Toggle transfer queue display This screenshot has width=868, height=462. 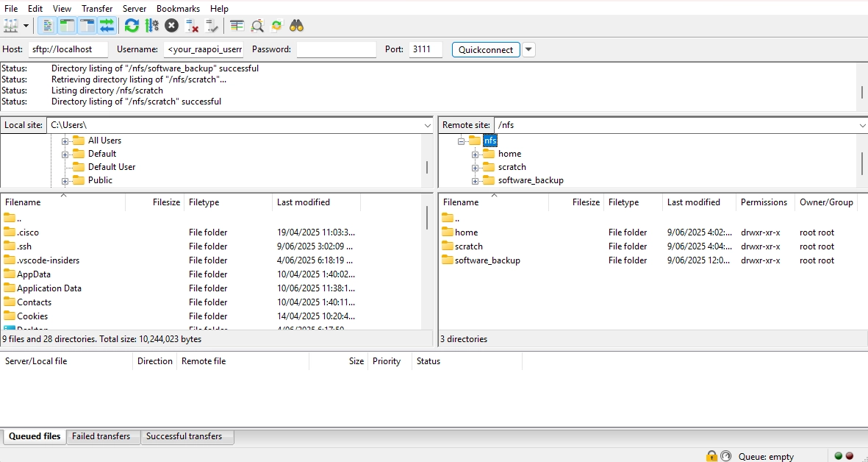pyautogui.click(x=107, y=26)
